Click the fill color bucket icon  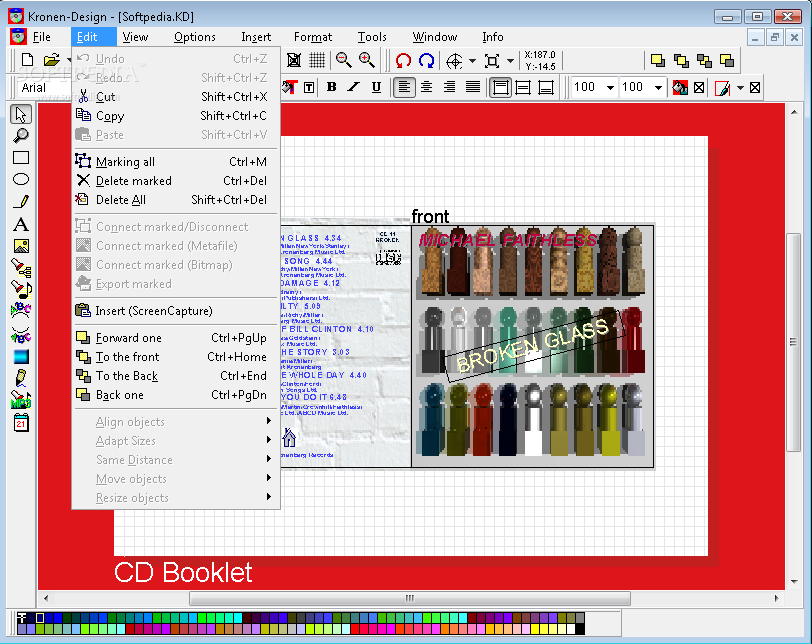(x=679, y=87)
